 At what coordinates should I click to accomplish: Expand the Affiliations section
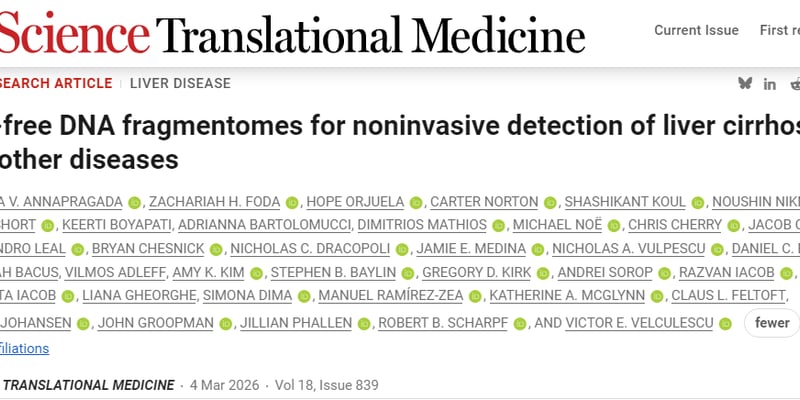click(24, 348)
